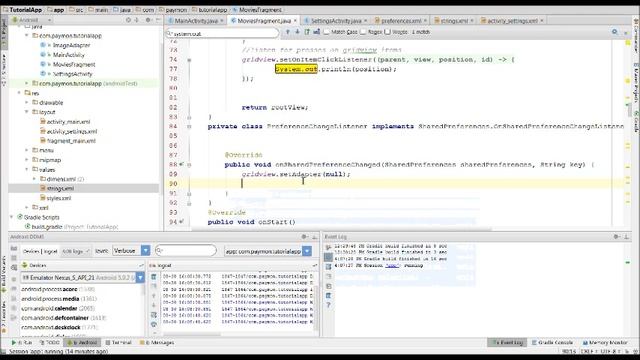Click the gutter icon beside line 94
The width and height of the screenshot is (640, 360).
(181, 222)
